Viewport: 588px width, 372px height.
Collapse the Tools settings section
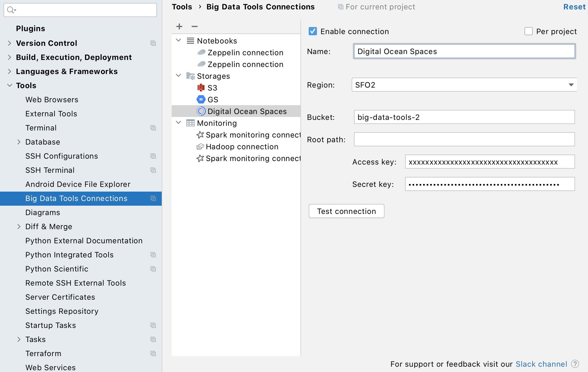[x=9, y=86]
